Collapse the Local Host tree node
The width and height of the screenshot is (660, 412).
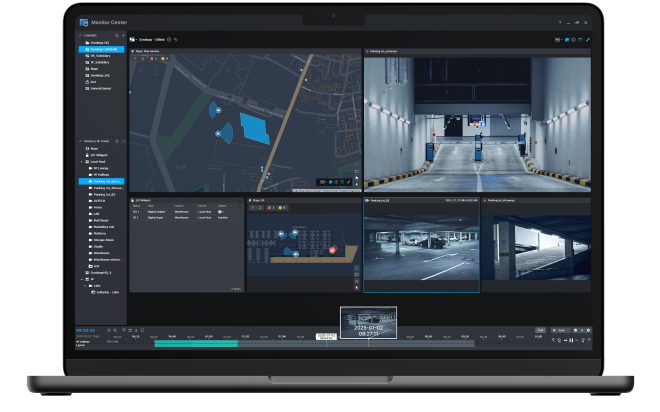(82, 162)
